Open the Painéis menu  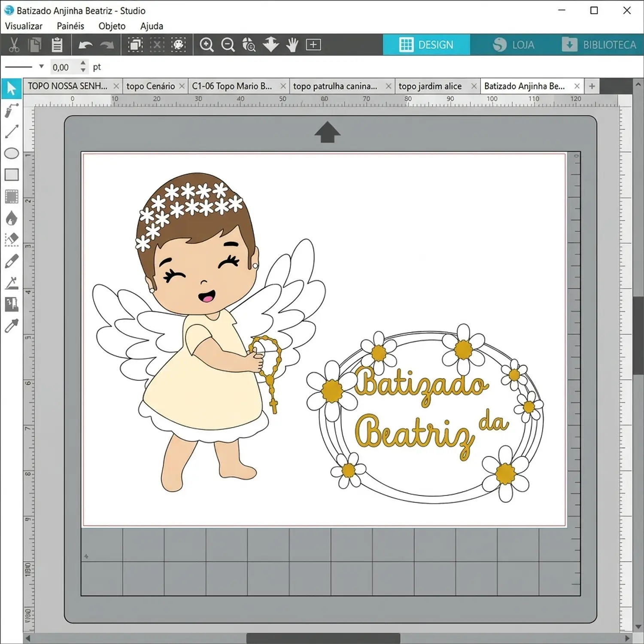pos(70,26)
